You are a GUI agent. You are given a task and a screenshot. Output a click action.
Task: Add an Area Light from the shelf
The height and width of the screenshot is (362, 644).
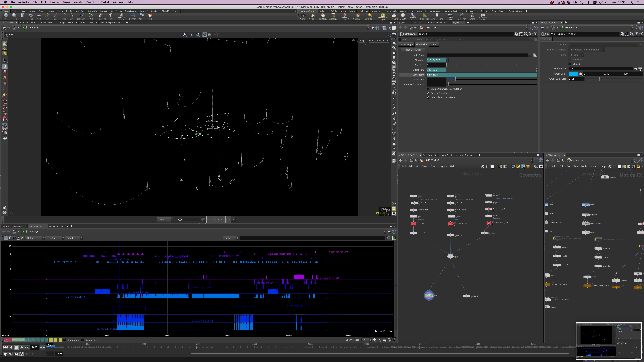[x=333, y=16]
